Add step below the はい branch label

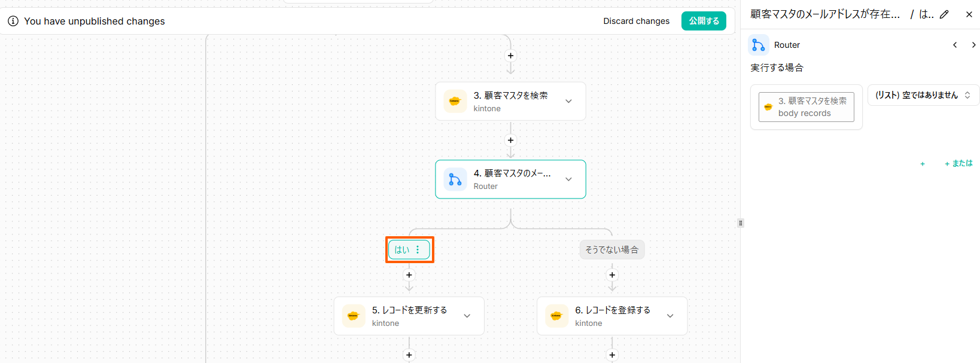(x=409, y=275)
